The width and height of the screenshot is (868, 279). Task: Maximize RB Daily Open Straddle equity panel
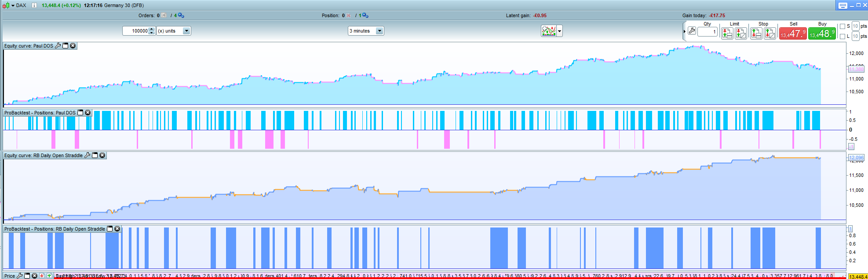(x=95, y=155)
